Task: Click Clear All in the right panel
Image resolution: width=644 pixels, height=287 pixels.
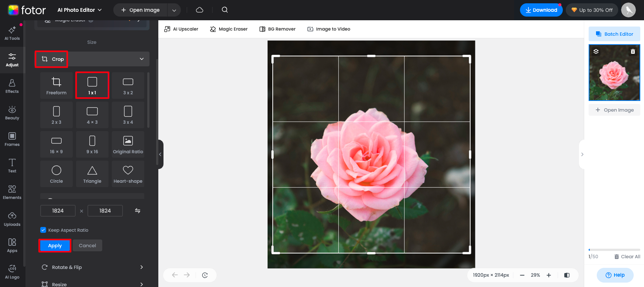Action: click(x=627, y=256)
